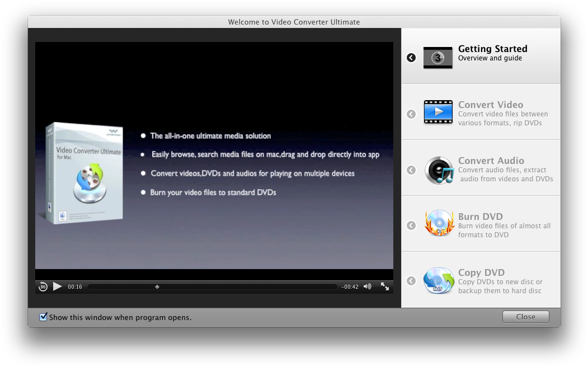Image resolution: width=588 pixels, height=367 pixels.
Task: Click the video progress scrubber diamond
Action: (157, 286)
